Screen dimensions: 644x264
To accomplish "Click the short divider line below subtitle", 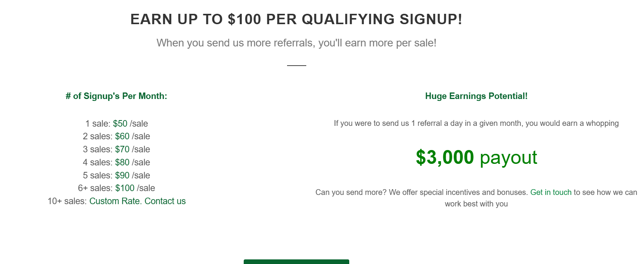I will (297, 66).
